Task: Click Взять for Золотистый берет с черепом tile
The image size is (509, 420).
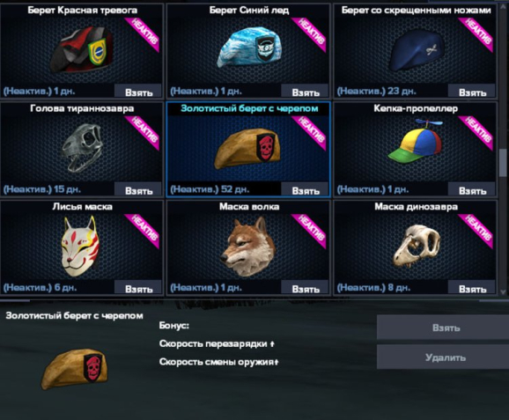Action: (306, 190)
